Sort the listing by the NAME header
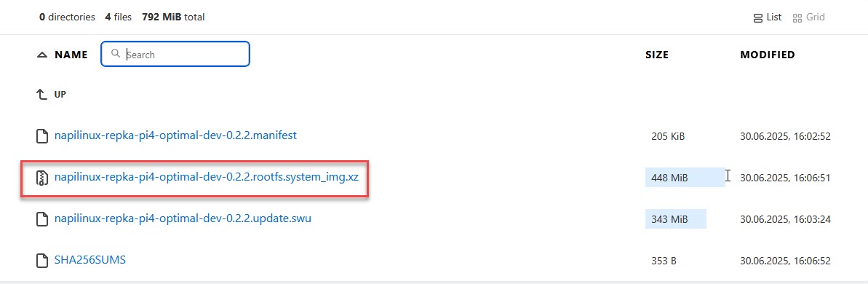Image resolution: width=868 pixels, height=284 pixels. pos(71,55)
